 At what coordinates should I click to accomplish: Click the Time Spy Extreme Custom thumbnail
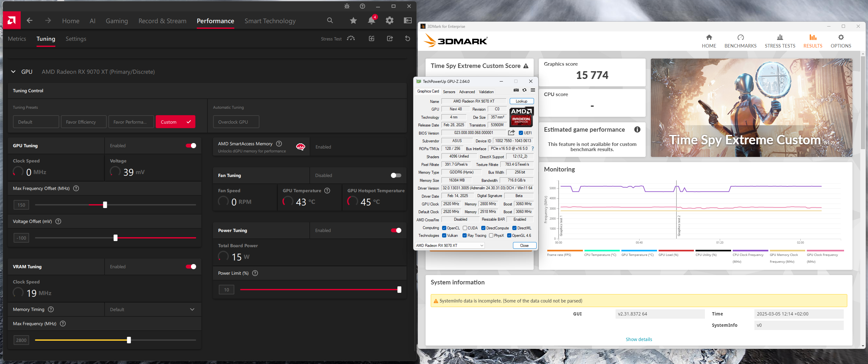[x=751, y=108]
